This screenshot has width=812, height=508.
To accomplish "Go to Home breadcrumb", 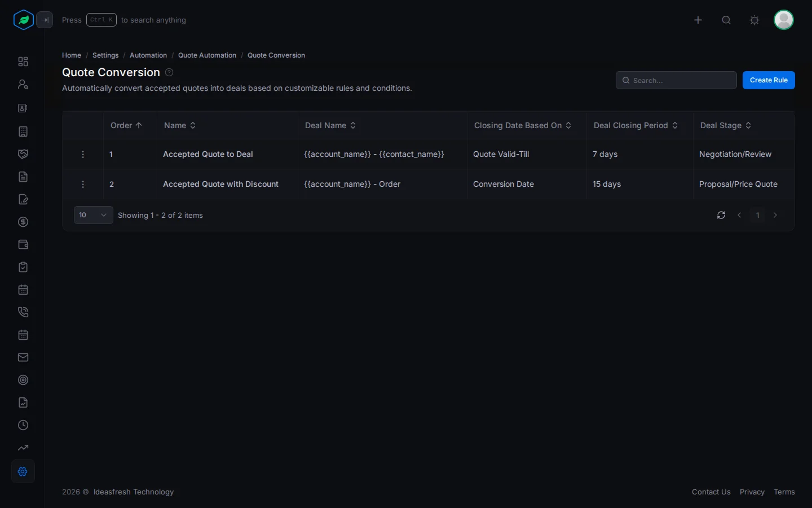I will tap(72, 55).
